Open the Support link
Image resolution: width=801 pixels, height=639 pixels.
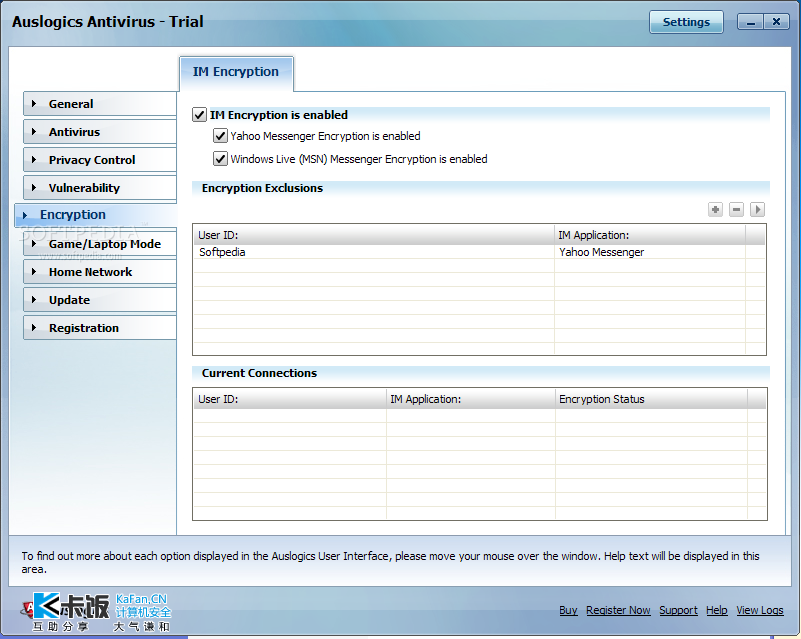(678, 610)
